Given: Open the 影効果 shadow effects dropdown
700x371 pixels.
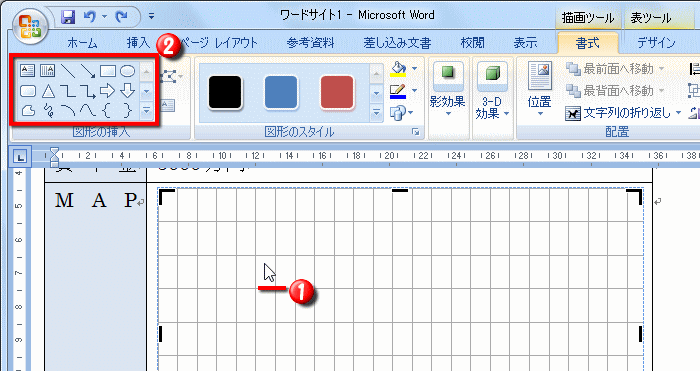Looking at the screenshot, I should coord(448,89).
